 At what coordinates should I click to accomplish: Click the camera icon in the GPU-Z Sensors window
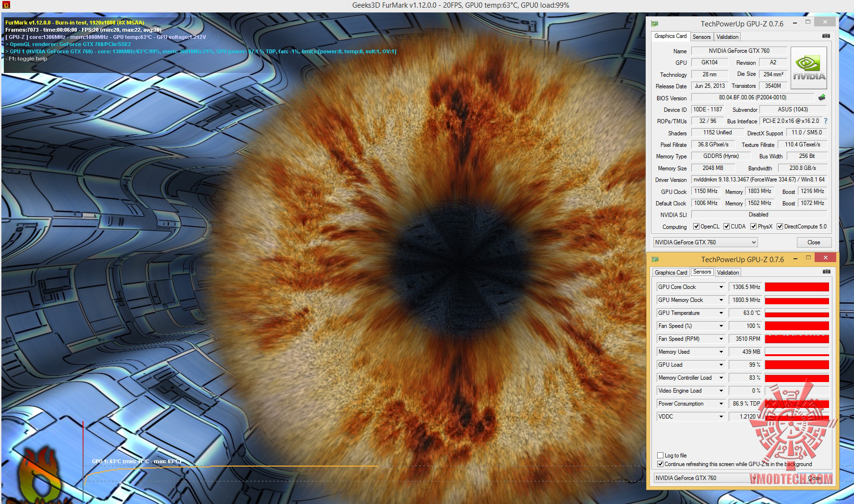coord(826,272)
